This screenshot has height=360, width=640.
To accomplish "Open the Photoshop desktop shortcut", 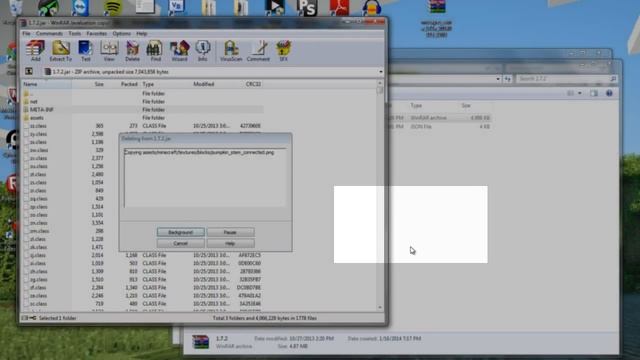I will [x=307, y=7].
